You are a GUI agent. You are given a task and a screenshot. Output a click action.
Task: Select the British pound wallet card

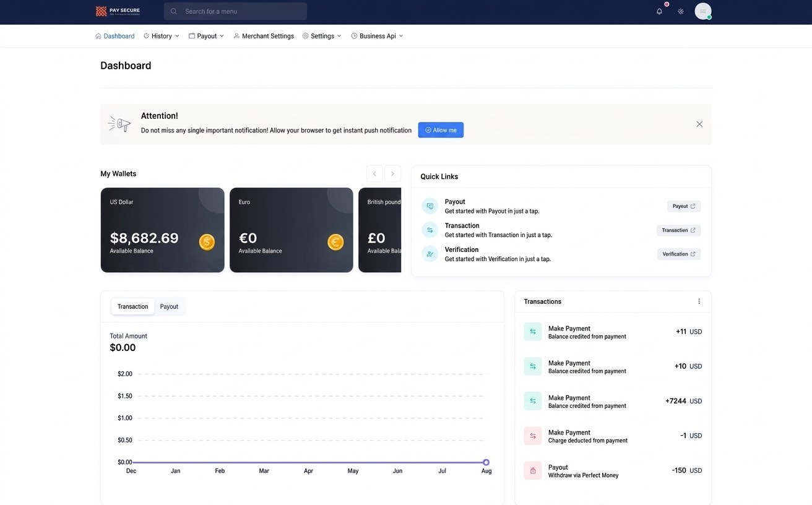tap(380, 230)
